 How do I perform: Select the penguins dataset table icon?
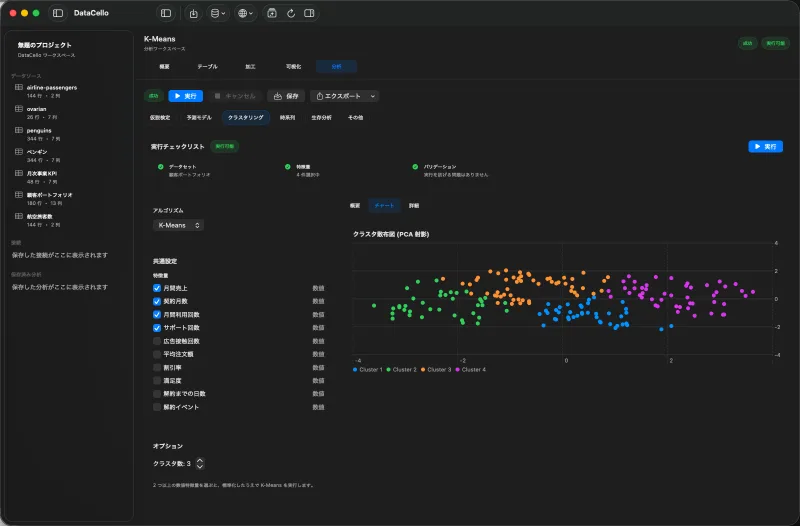19,131
